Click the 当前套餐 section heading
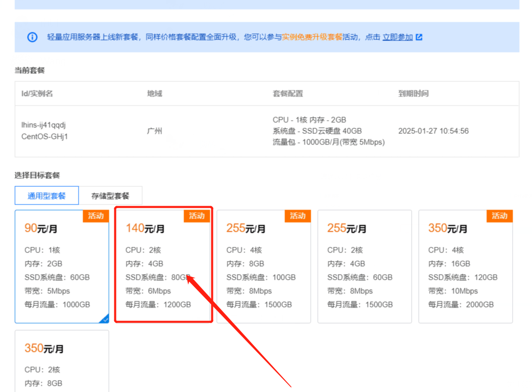This screenshot has height=392, width=532. point(30,70)
